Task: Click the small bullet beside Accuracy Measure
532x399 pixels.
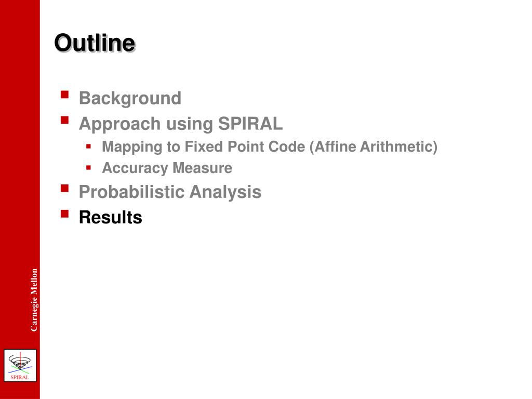Action: [88, 168]
